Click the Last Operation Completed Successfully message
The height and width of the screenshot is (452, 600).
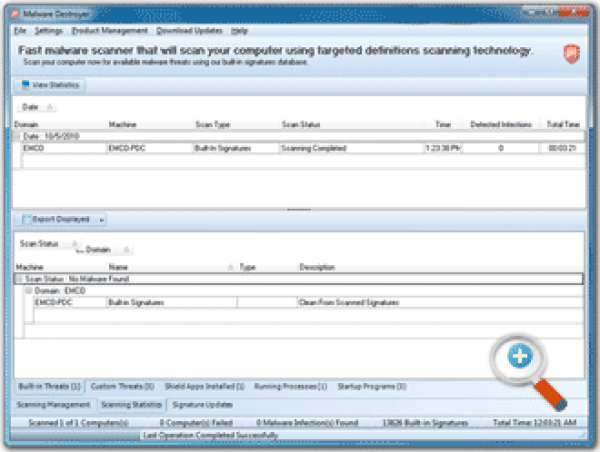(210, 435)
